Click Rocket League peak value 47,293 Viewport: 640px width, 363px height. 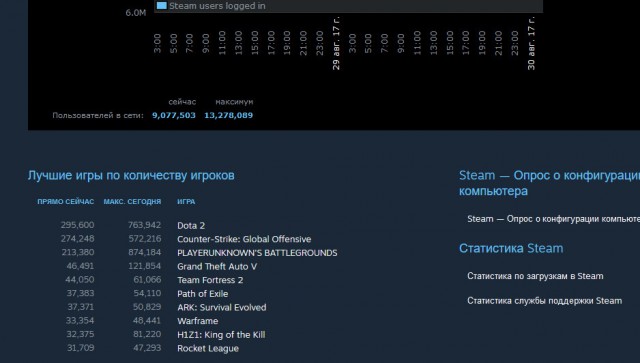[147, 348]
